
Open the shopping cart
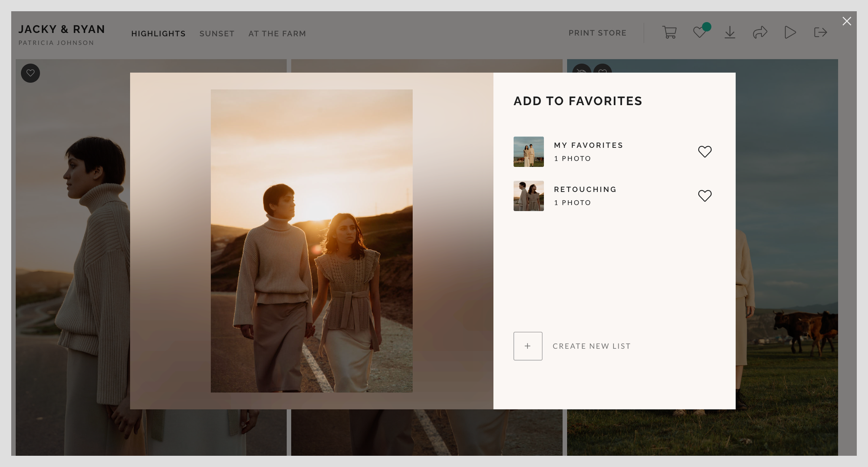669,33
